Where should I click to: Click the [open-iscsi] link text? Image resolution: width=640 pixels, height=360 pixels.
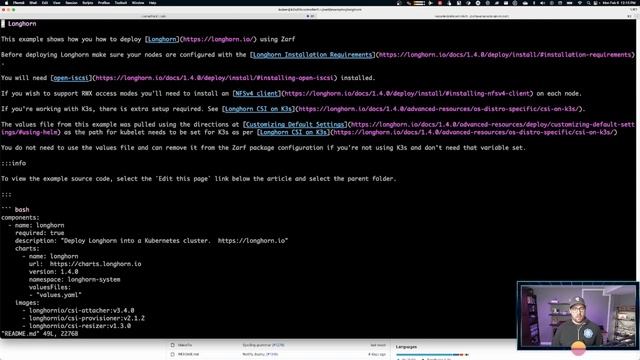tap(71, 78)
